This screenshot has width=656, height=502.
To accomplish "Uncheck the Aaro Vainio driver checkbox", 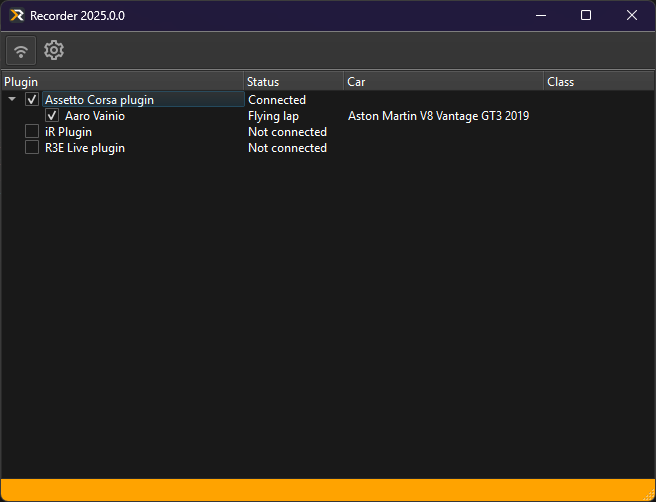I will click(52, 116).
